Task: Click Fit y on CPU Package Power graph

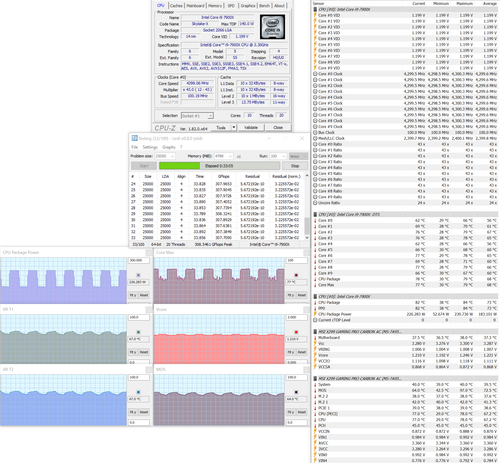Action: (132, 295)
